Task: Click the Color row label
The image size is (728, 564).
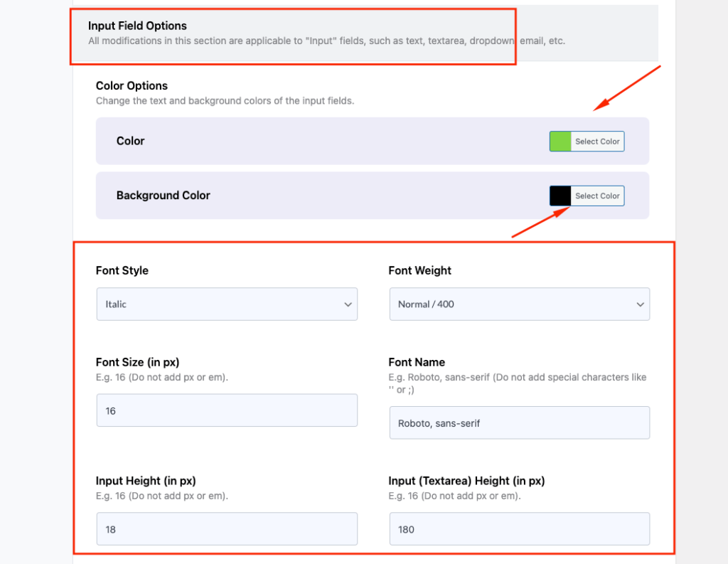Action: pos(130,141)
